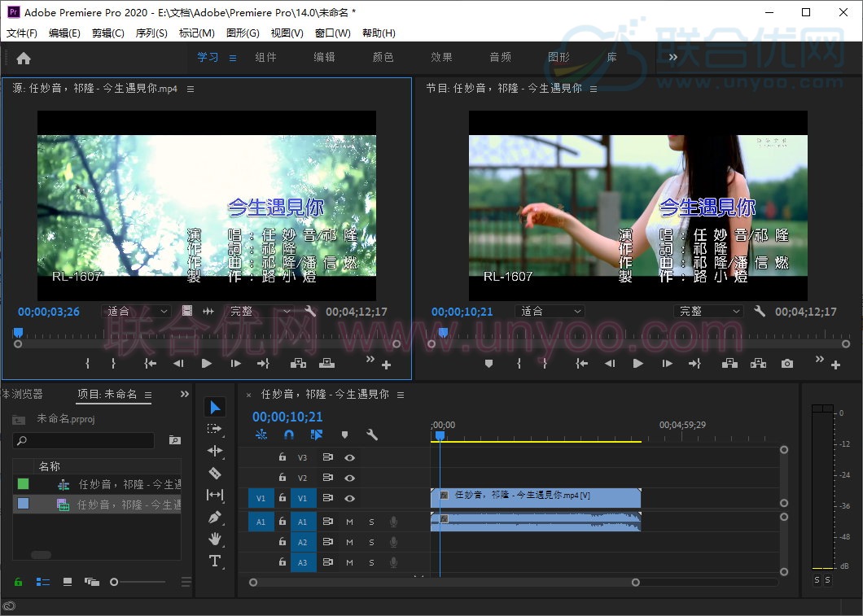Click Extract button in program monitor
The width and height of the screenshot is (863, 616).
759,364
